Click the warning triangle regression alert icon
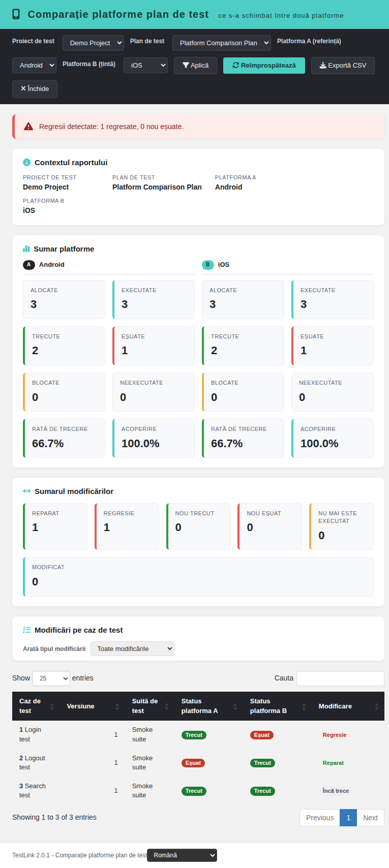This screenshot has height=868, width=389. (28, 127)
